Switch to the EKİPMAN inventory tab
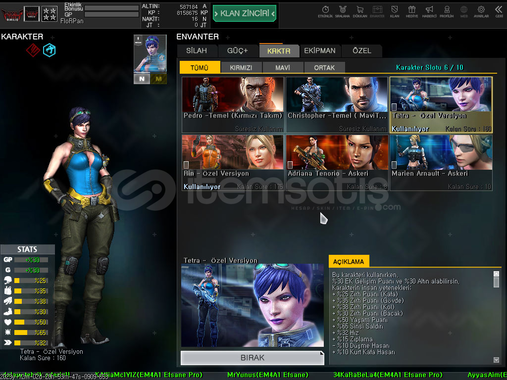This screenshot has height=380, width=507. [320, 51]
